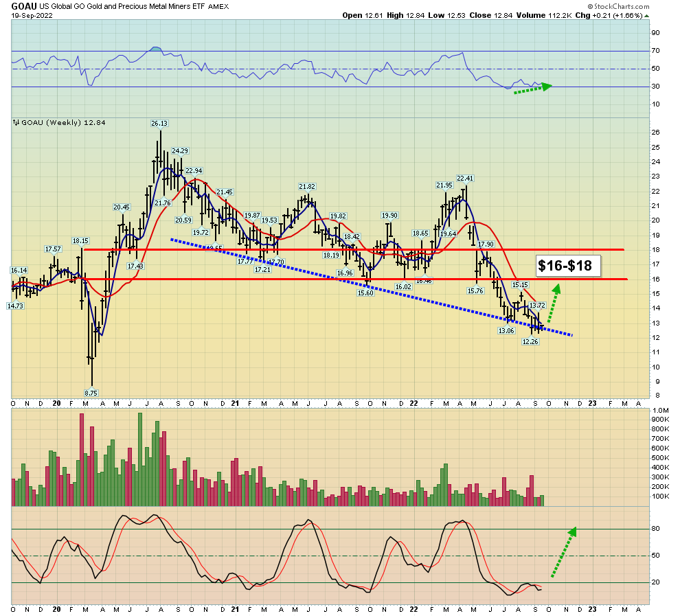Click the 17.57 price label
Screen dimensions: 680x616
click(x=53, y=249)
